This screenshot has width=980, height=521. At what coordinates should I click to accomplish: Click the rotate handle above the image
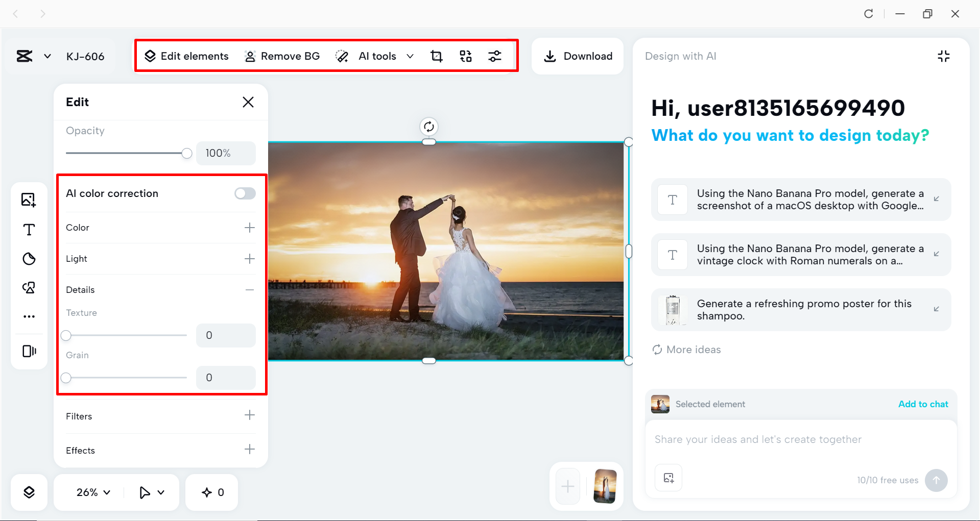point(429,127)
